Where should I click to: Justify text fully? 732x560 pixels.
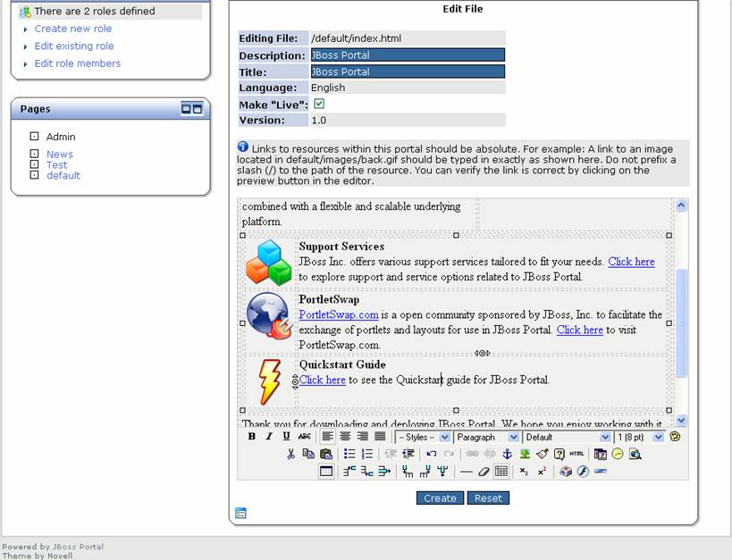point(380,437)
